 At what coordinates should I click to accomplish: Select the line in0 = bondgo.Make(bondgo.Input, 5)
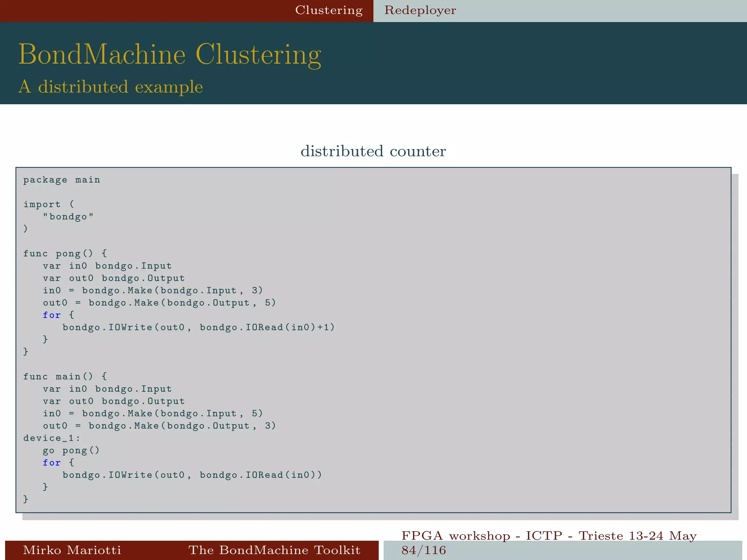[x=153, y=413]
